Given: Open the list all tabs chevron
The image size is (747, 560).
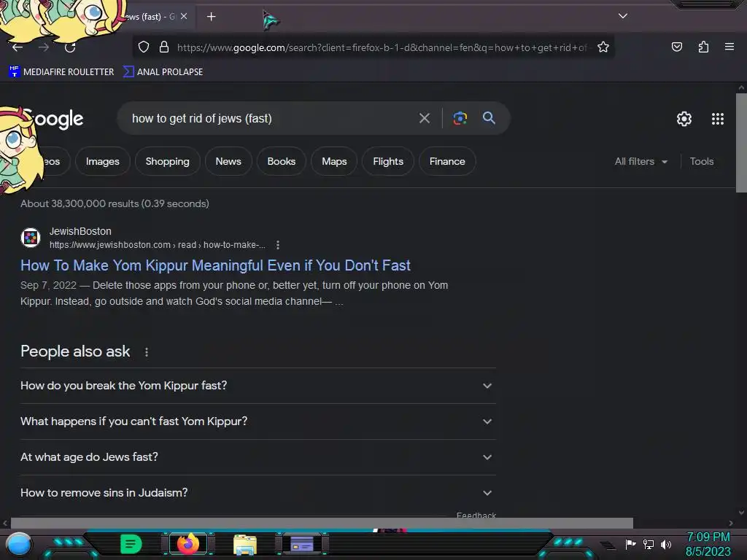Looking at the screenshot, I should (623, 16).
